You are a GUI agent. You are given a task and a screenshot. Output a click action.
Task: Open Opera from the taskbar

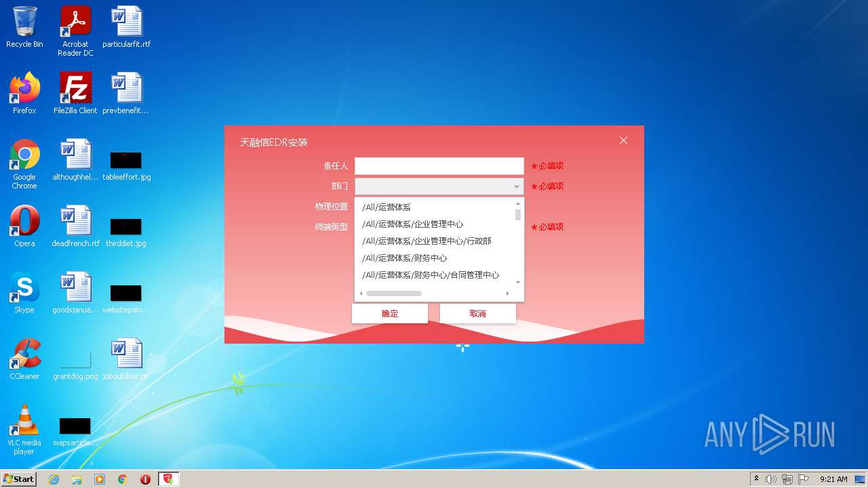tap(145, 479)
